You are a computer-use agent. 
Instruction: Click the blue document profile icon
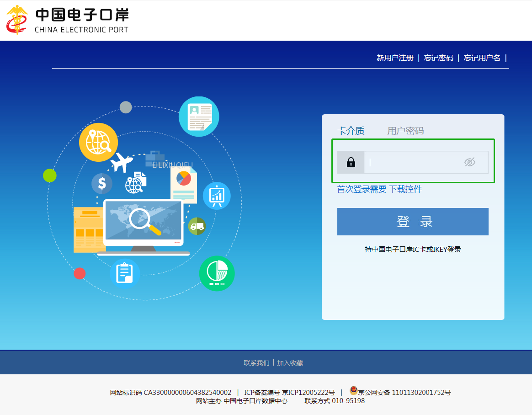point(199,116)
